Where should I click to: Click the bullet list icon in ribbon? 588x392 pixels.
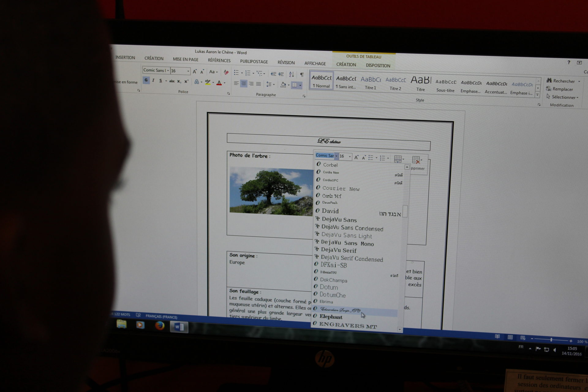click(236, 73)
